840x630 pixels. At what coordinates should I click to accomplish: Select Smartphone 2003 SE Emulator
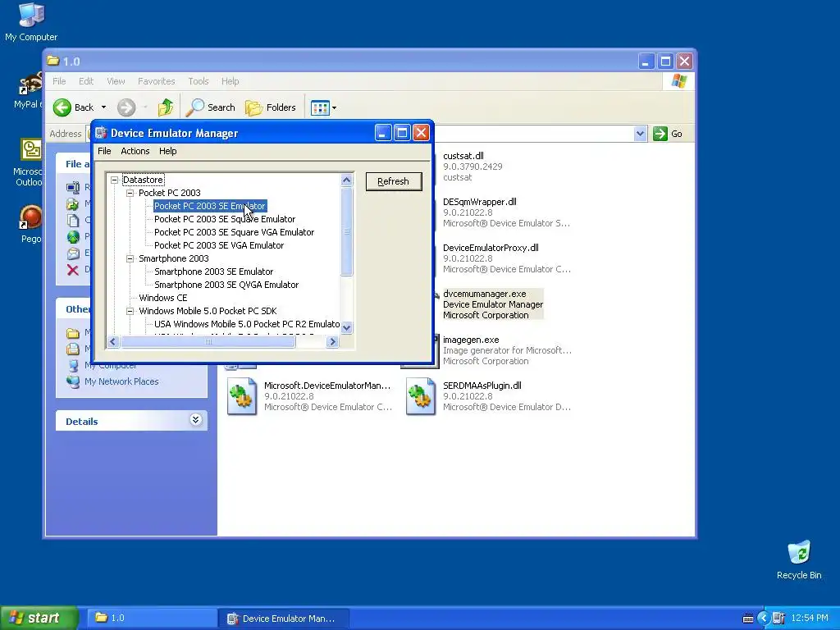click(214, 272)
